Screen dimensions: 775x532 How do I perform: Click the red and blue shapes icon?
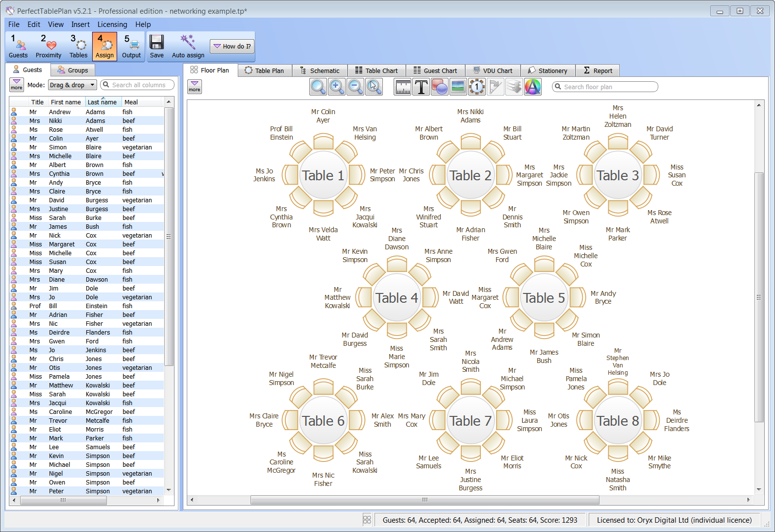440,87
